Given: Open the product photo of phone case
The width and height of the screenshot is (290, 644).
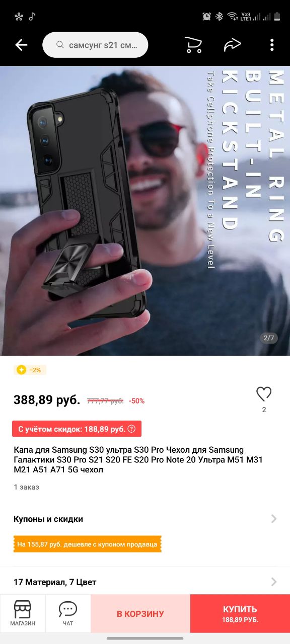Looking at the screenshot, I should click(x=145, y=211).
